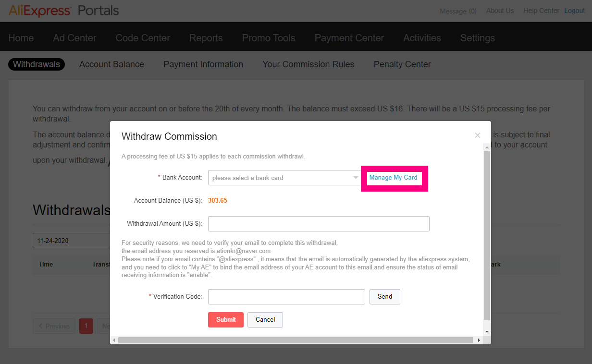
Task: Open the Payment Center menu
Action: tap(349, 38)
